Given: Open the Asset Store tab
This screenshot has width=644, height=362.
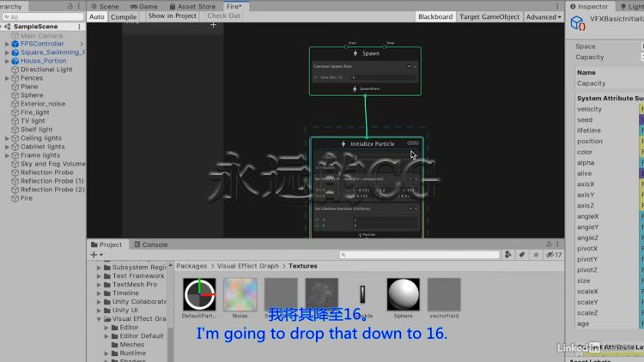Looking at the screenshot, I should (192, 6).
